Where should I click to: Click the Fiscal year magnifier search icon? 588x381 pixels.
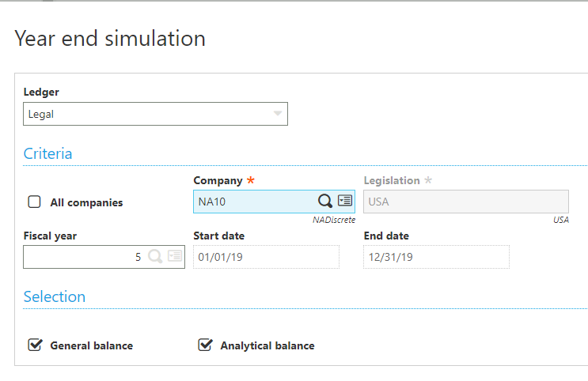pyautogui.click(x=155, y=256)
